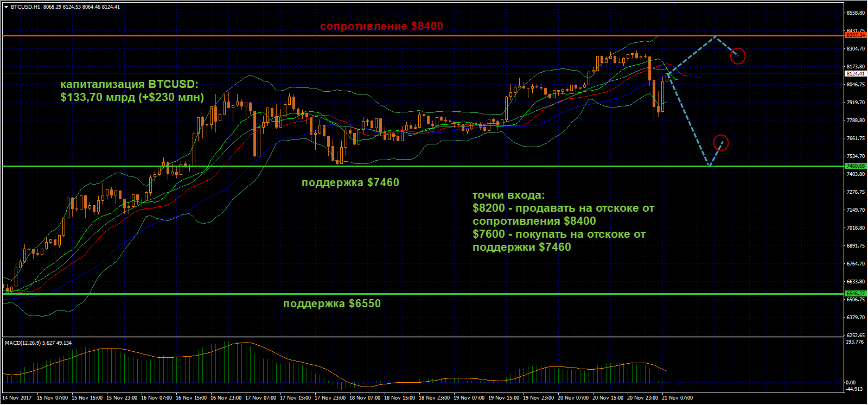Click the 8304.70 price axis label
This screenshot has width=868, height=405.
(856, 48)
